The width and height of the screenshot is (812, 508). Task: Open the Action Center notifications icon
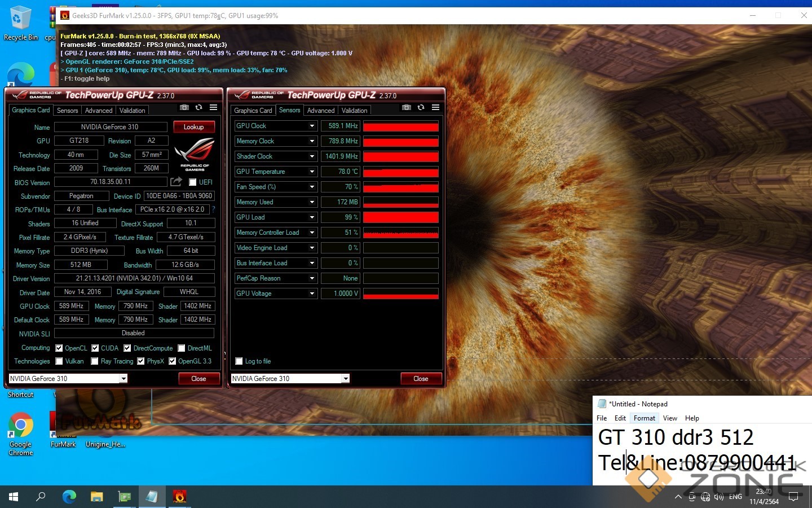click(793, 497)
